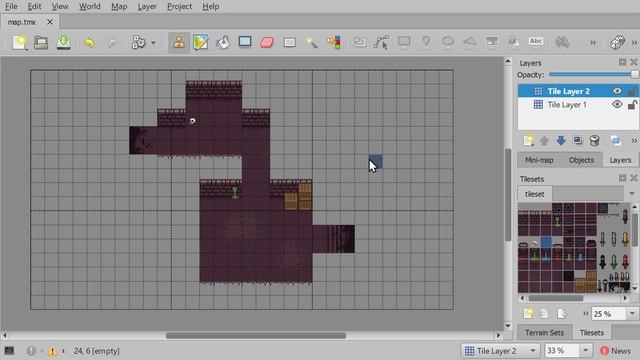640x360 pixels.
Task: Click the Command gear icon
Action: tap(138, 42)
